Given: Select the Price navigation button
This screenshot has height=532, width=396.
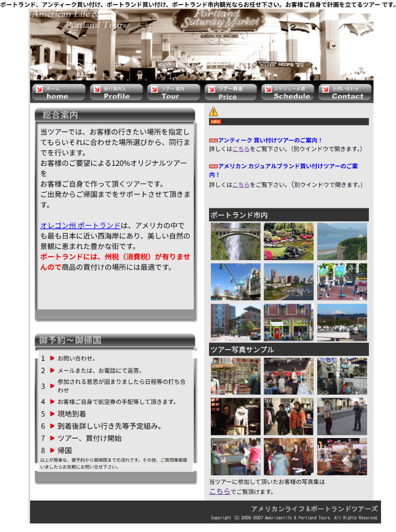Looking at the screenshot, I should (x=231, y=93).
